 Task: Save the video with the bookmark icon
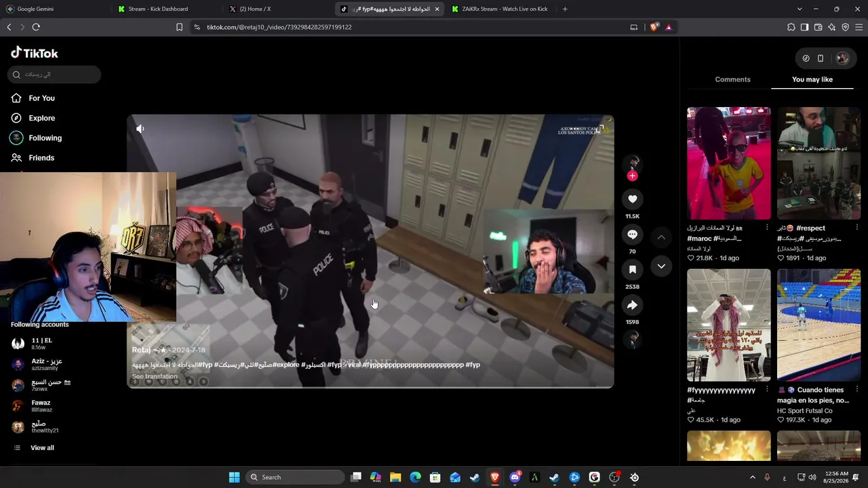tap(632, 270)
